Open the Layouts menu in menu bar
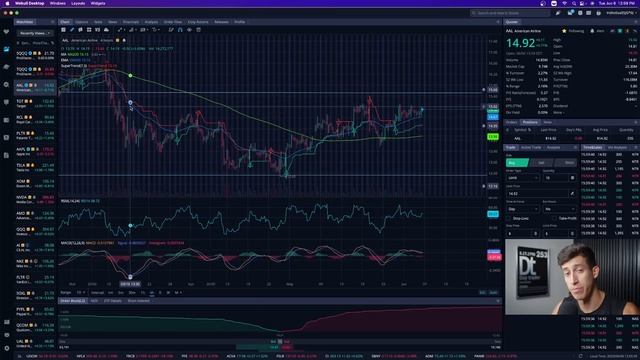 point(78,3)
